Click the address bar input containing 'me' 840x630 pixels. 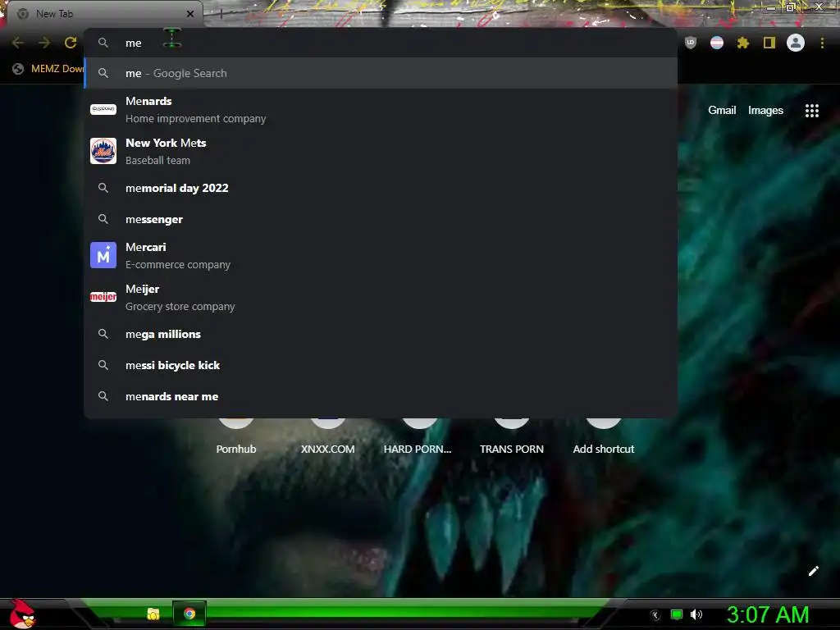[381, 43]
